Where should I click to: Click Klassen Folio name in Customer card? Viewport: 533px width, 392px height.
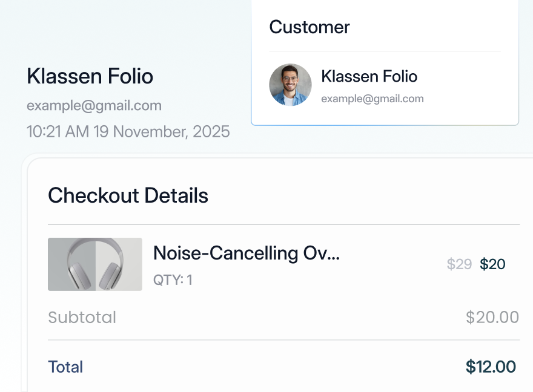pyautogui.click(x=369, y=76)
